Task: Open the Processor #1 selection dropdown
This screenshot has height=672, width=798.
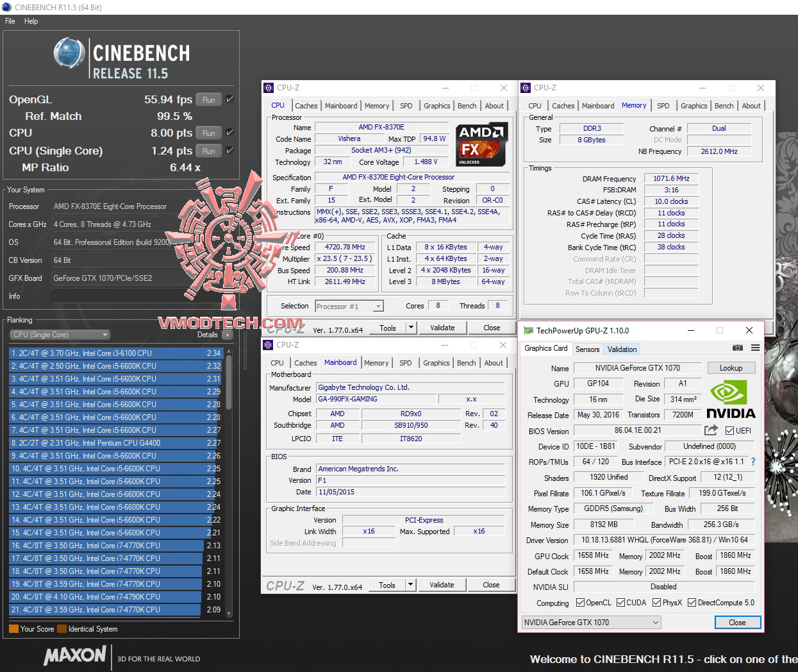Action: point(349,307)
